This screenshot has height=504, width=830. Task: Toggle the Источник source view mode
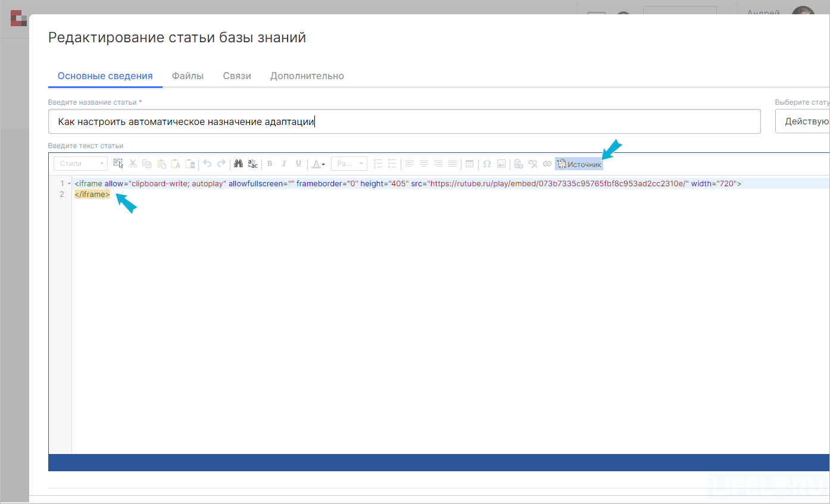pyautogui.click(x=579, y=164)
